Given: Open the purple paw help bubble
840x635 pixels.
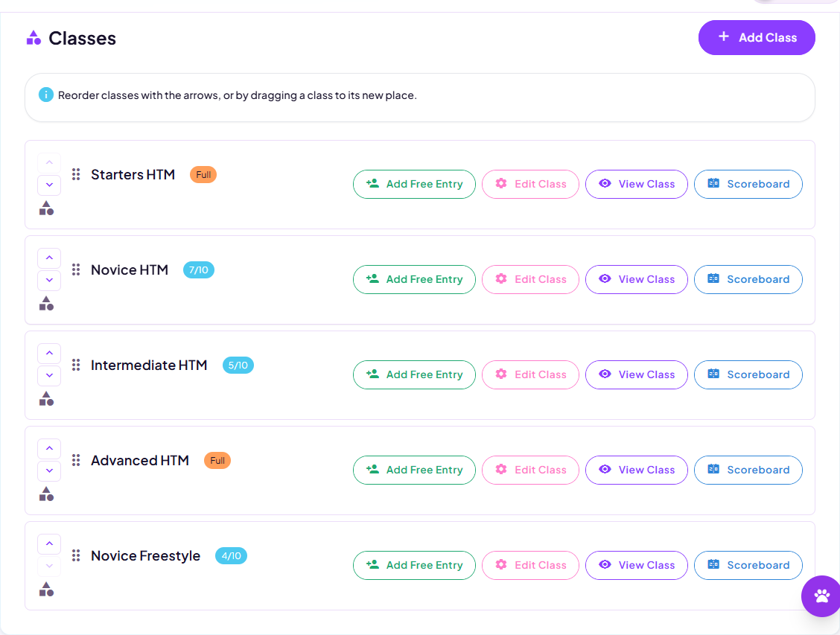Looking at the screenshot, I should [821, 596].
